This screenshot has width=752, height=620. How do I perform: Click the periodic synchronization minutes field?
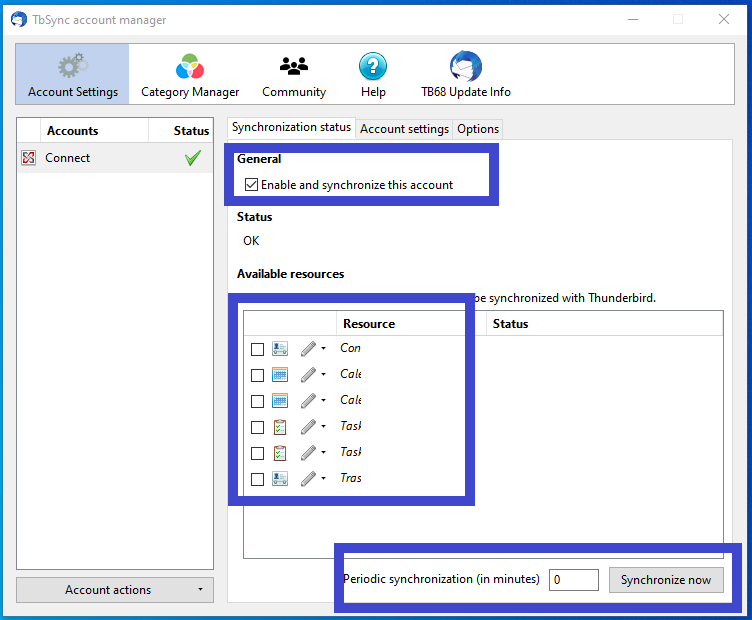[x=574, y=580]
